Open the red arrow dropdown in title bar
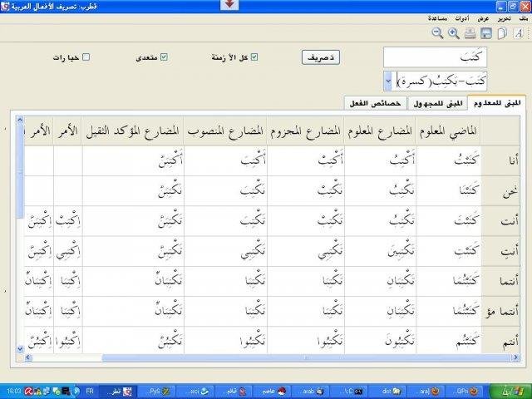 click(x=232, y=5)
